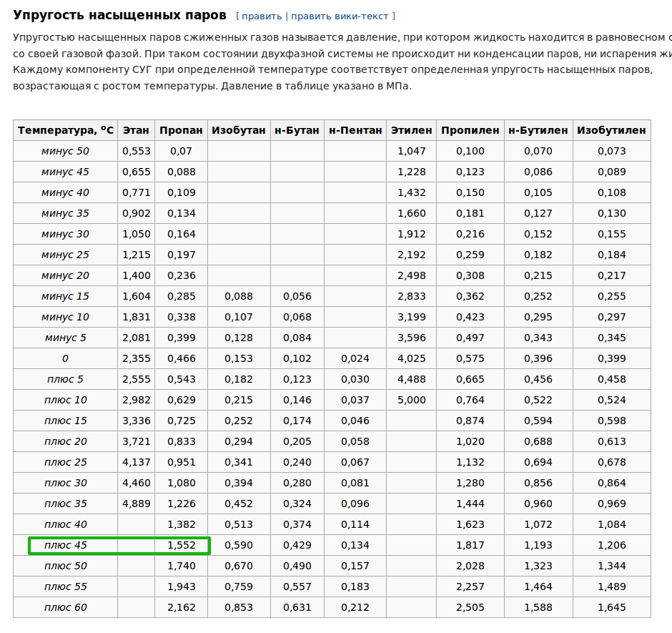This screenshot has height=633, width=672.
Task: Click the 'Температура, °C' column header
Action: click(66, 130)
